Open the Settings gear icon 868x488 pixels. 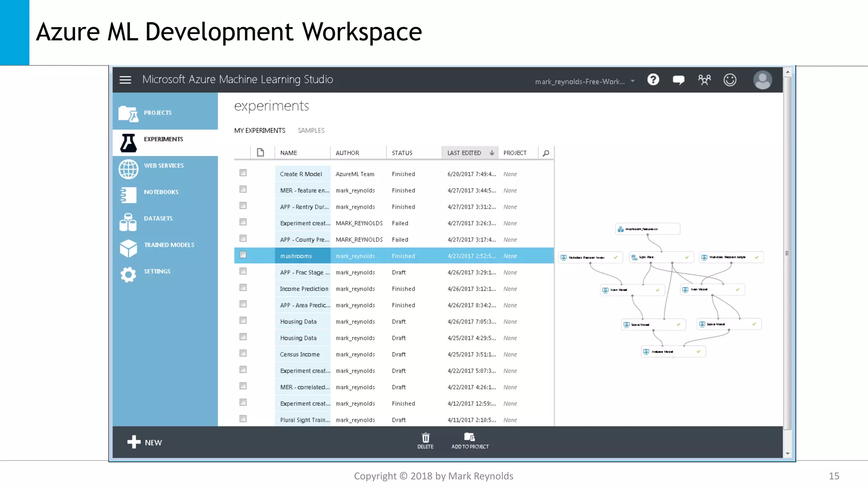128,274
